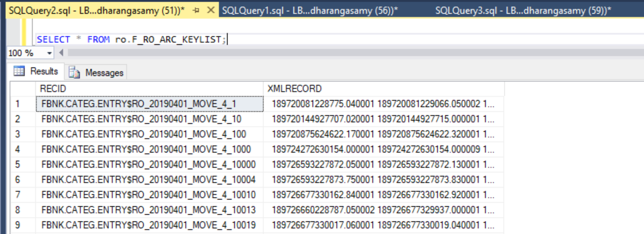Click the Results grid icon
Viewport: 644px width, 234px height.
point(19,71)
